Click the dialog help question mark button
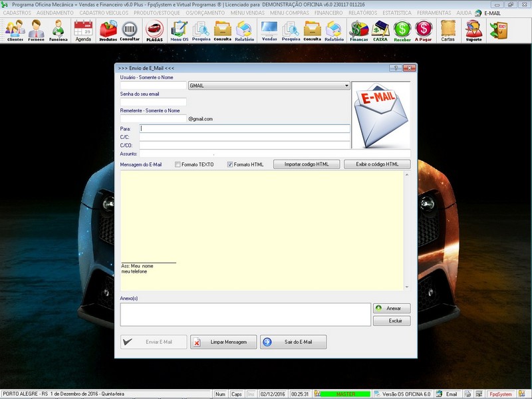This screenshot has height=399, width=532. point(395,68)
